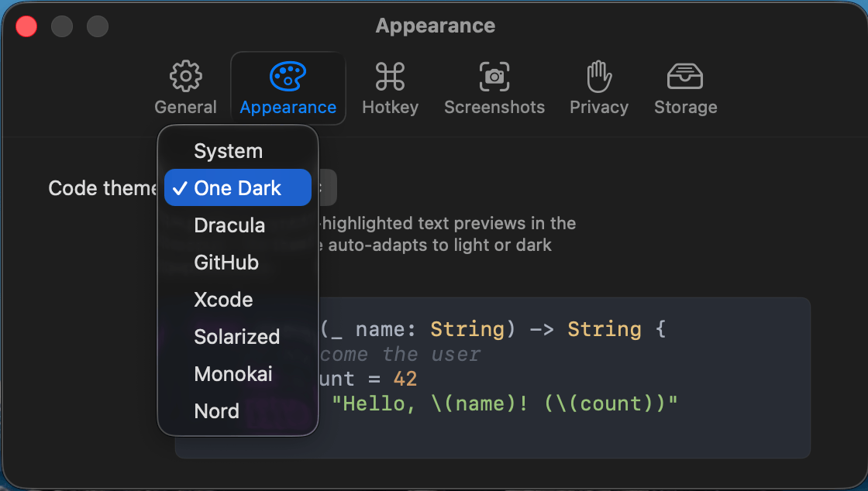Select the Appearance palette icon
868x491 pixels.
288,76
